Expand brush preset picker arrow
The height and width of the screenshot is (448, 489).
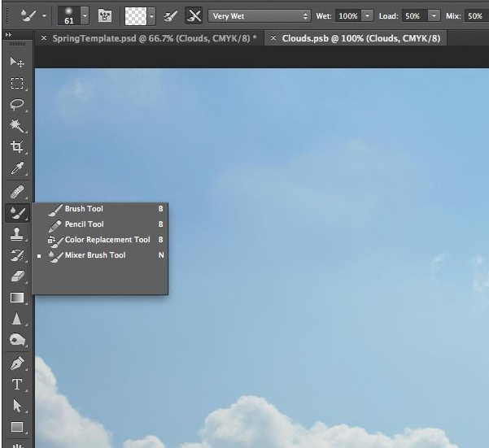click(85, 15)
